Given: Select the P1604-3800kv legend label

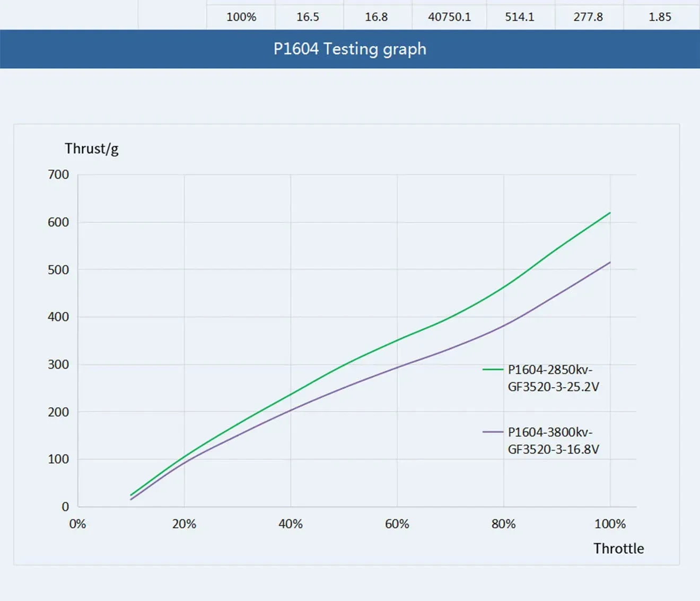Looking at the screenshot, I should 553,440.
